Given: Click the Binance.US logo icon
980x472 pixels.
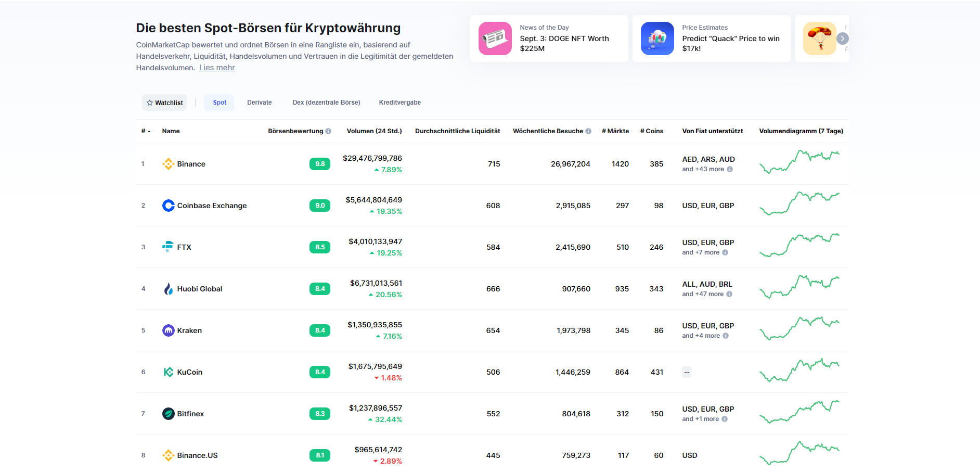Looking at the screenshot, I should 168,455.
